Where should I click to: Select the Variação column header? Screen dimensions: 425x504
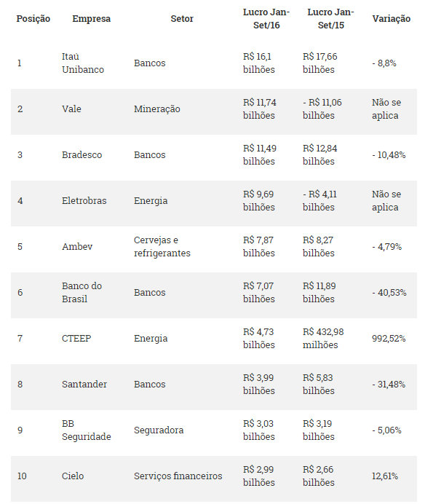tap(392, 19)
